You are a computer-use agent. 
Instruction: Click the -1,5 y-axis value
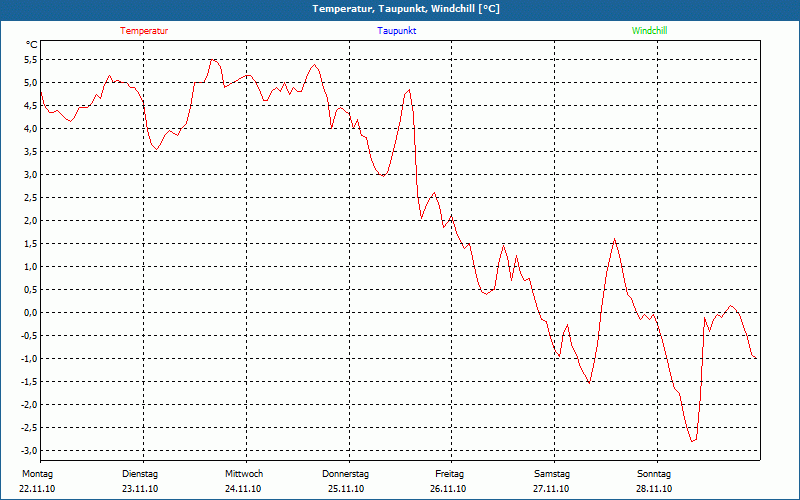tap(30, 382)
